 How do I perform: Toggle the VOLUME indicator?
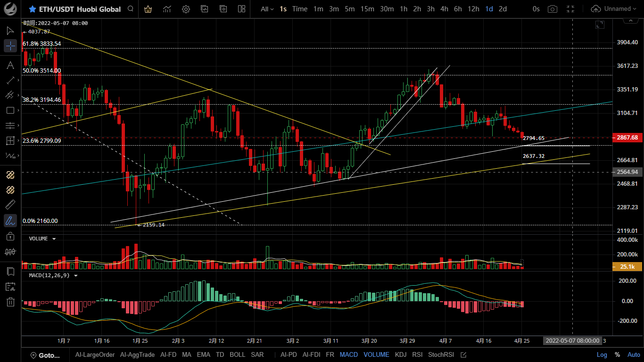(x=376, y=354)
